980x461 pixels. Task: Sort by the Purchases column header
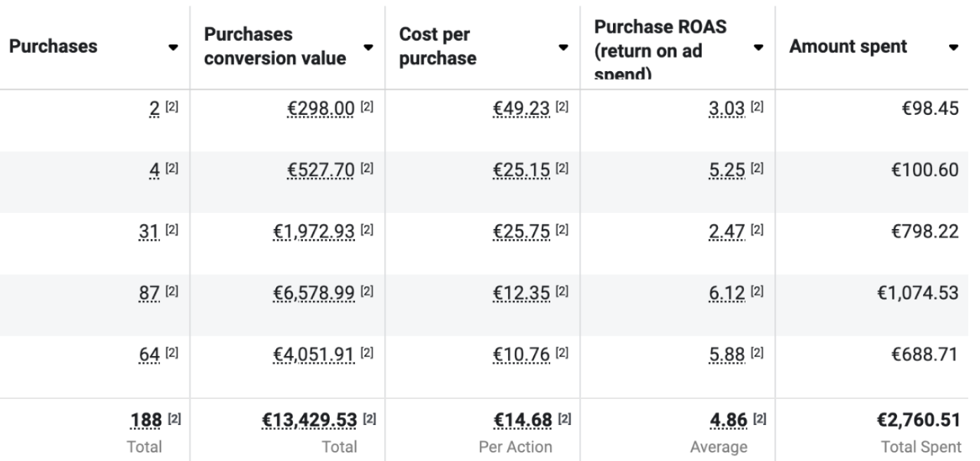pos(53,47)
